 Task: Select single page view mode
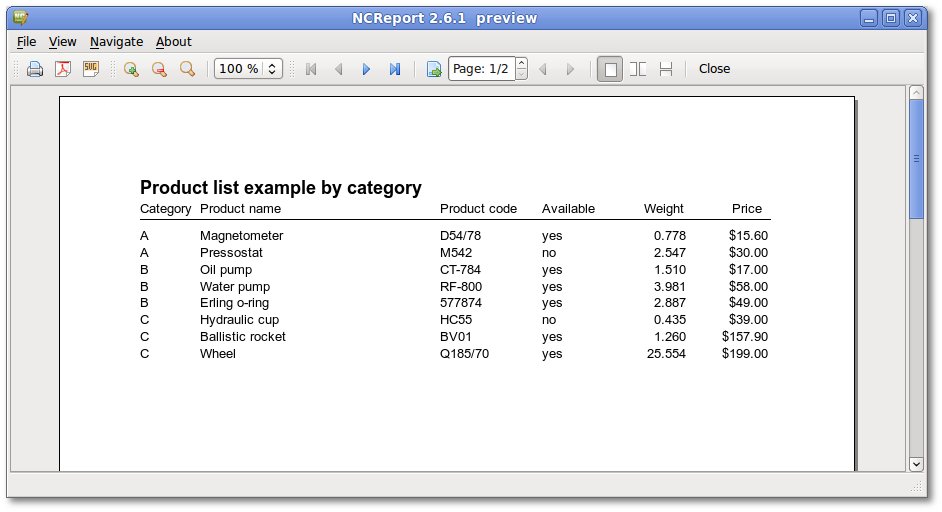click(x=610, y=69)
